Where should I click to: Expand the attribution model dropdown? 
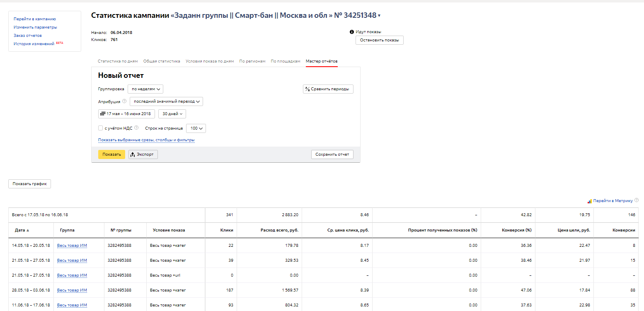166,101
